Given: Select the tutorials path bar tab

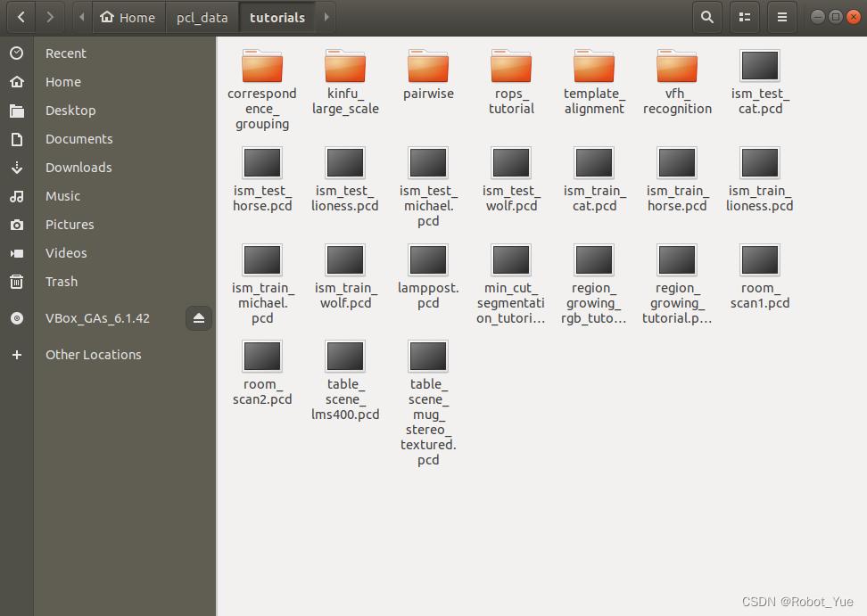Looking at the screenshot, I should coord(277,18).
